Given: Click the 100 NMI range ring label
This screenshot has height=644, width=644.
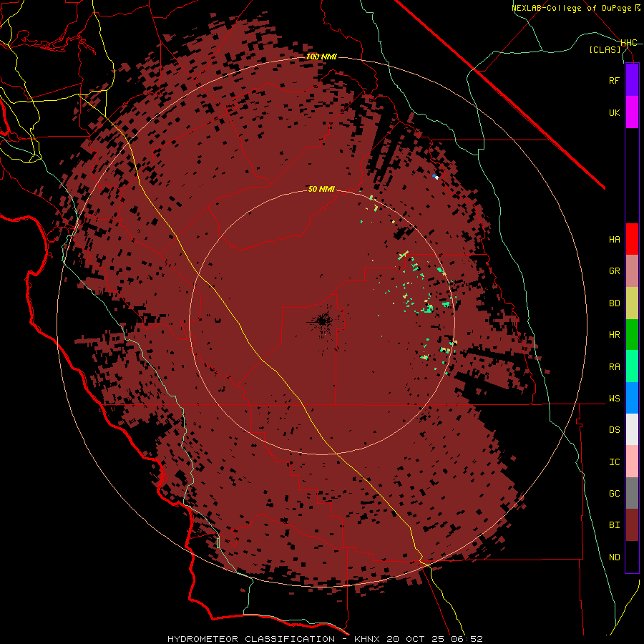Looking at the screenshot, I should coord(321,57).
